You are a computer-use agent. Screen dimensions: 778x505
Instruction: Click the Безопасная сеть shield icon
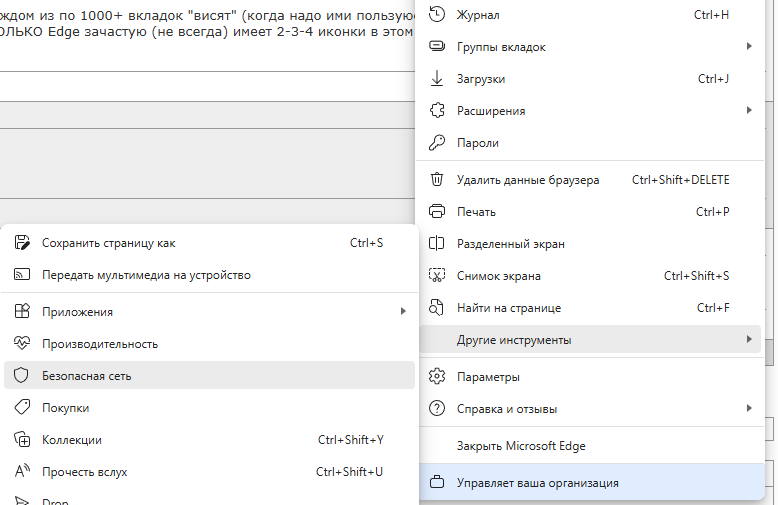tap(22, 376)
